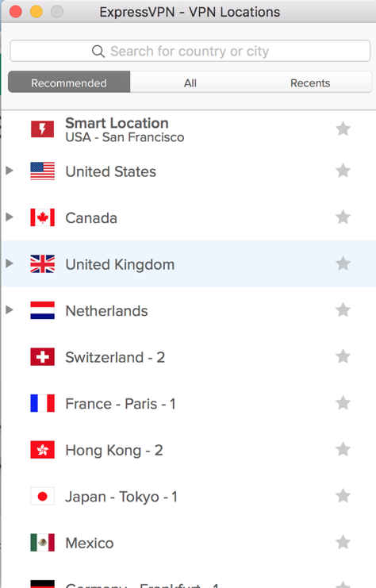
Task: Click the France flag icon
Action: coord(42,403)
